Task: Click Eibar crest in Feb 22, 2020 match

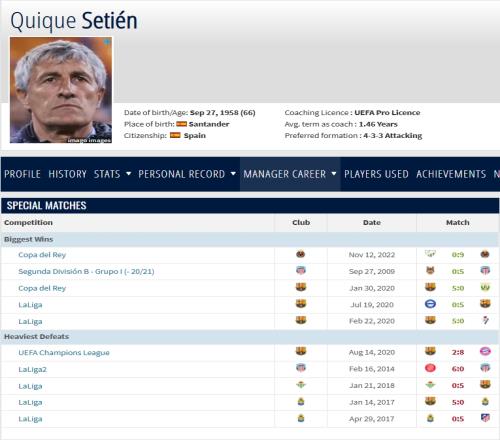Action: pos(485,320)
